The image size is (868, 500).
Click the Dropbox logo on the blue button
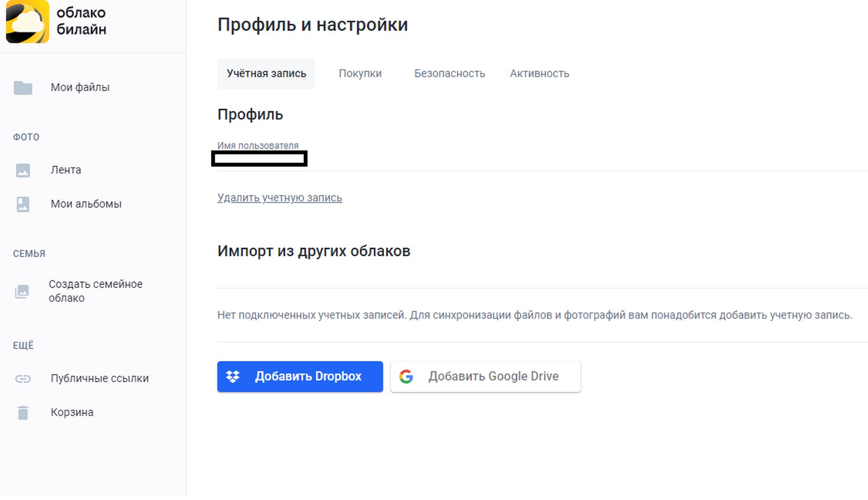pyautogui.click(x=233, y=377)
